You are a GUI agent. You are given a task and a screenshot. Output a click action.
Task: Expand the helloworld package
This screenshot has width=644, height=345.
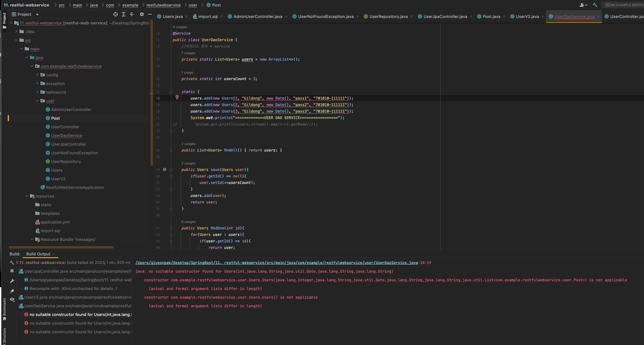pos(37,92)
